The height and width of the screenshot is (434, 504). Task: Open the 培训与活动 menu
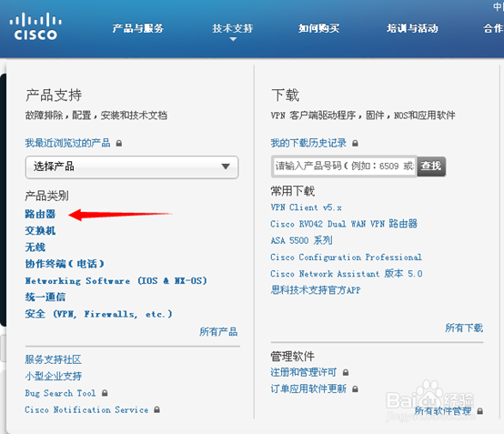(x=412, y=28)
